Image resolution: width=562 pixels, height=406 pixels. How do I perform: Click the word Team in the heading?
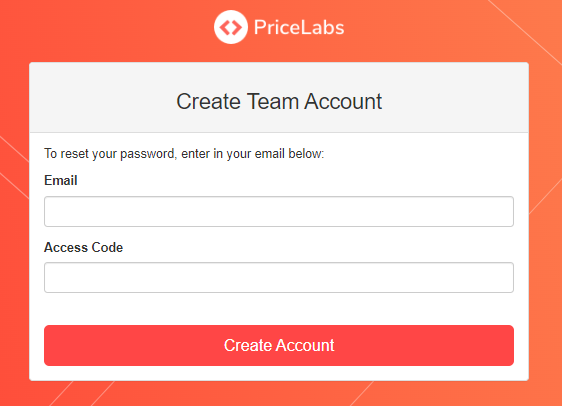pos(272,101)
